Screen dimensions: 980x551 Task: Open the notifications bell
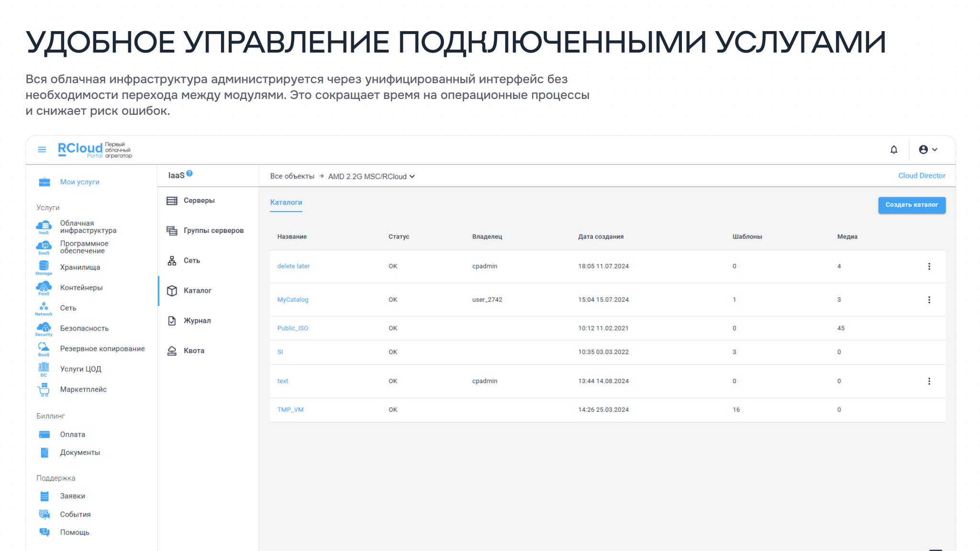(x=893, y=150)
